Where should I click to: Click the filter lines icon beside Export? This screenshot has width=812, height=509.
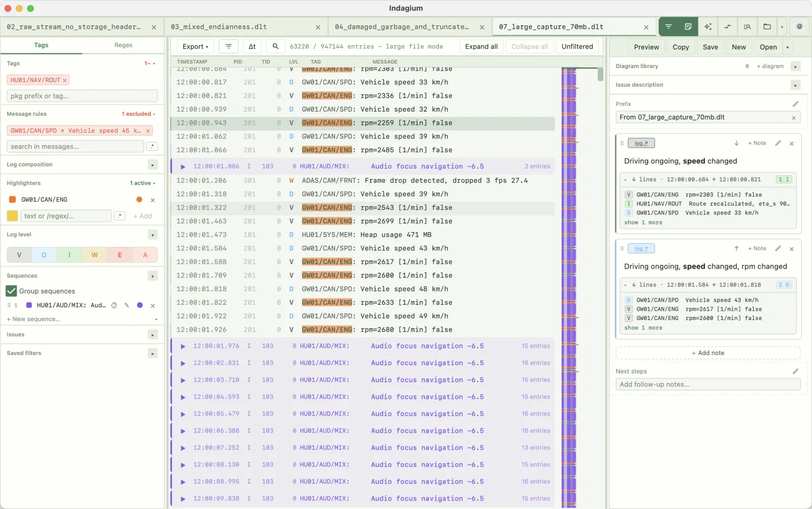click(228, 46)
